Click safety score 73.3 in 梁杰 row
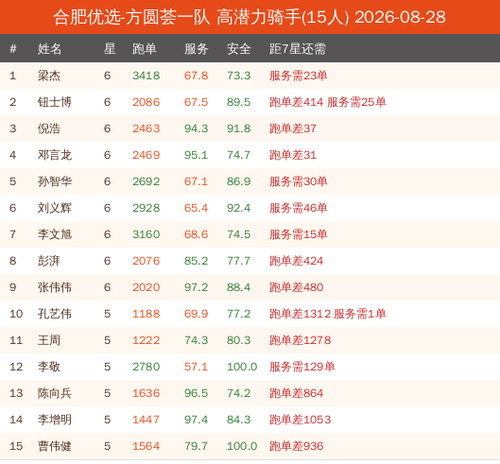The width and height of the screenshot is (500, 464). 239,76
